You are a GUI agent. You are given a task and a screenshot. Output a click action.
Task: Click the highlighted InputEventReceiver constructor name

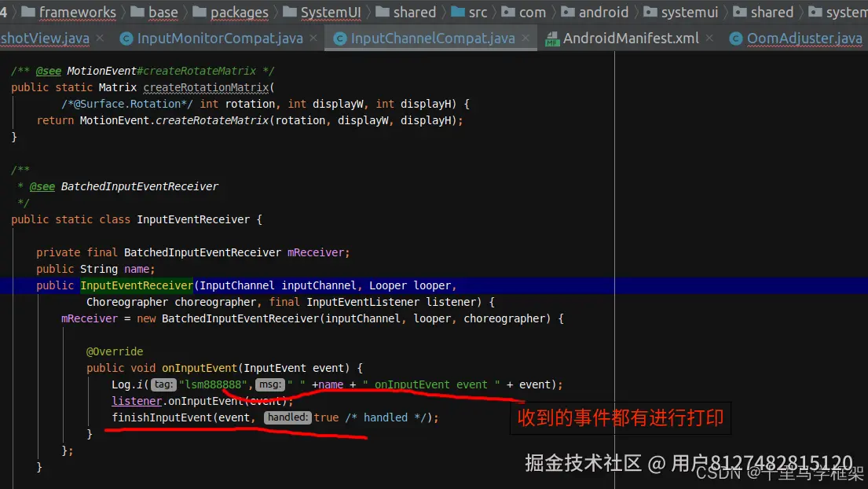click(137, 285)
